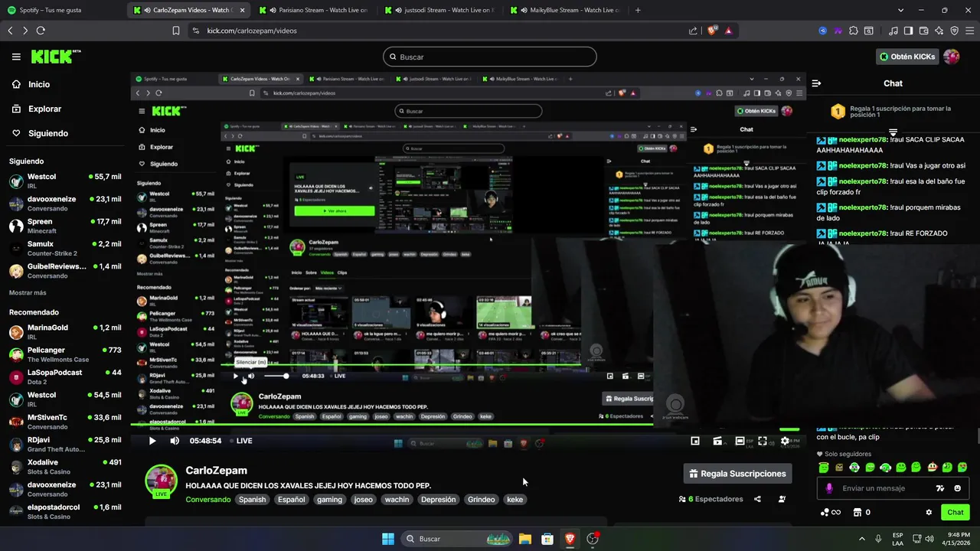Open 6 Espectadores viewer list

(x=710, y=499)
